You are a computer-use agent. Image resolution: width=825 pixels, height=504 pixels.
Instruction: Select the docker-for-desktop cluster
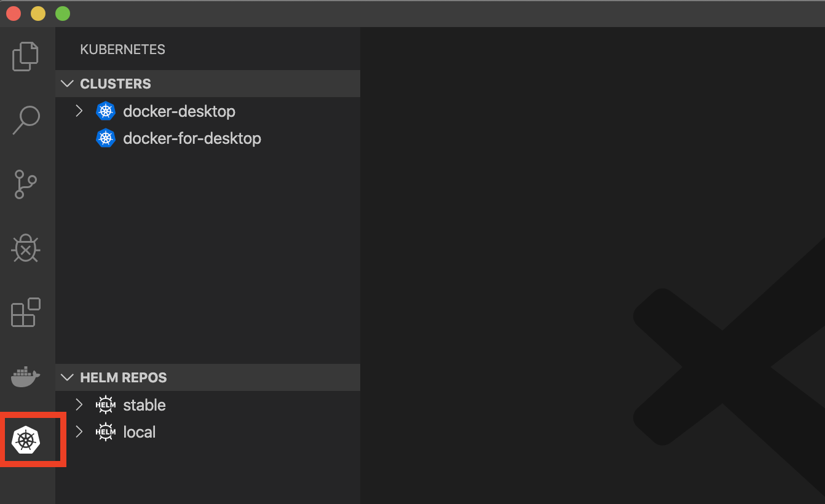[192, 138]
